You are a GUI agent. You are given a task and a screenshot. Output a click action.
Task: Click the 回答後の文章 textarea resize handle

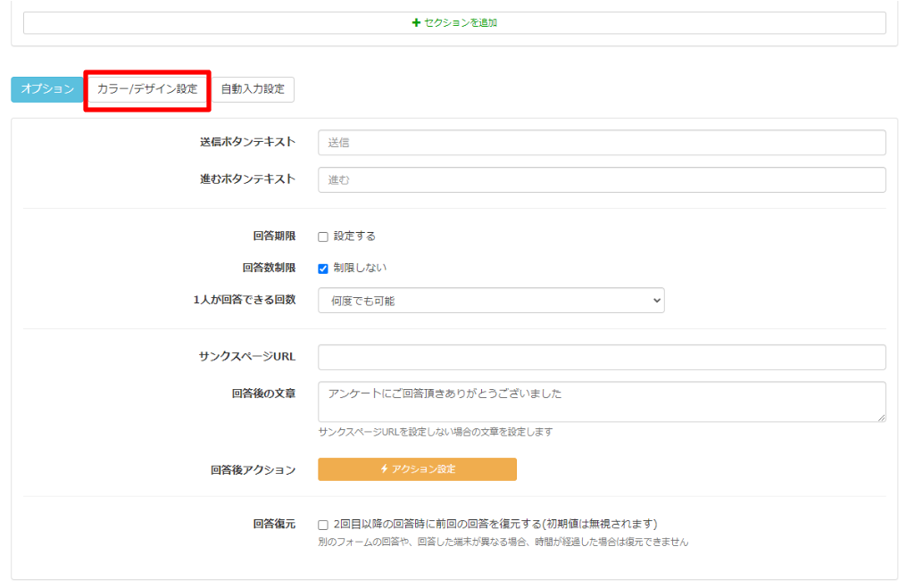pyautogui.click(x=881, y=418)
